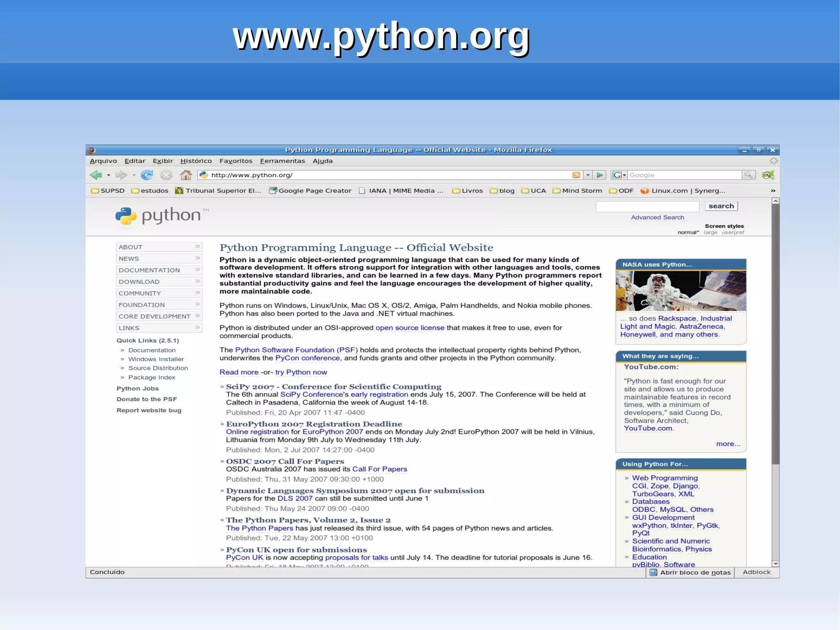This screenshot has width=840, height=630.
Task: Open the back button history dropdown arrow
Action: [x=108, y=176]
